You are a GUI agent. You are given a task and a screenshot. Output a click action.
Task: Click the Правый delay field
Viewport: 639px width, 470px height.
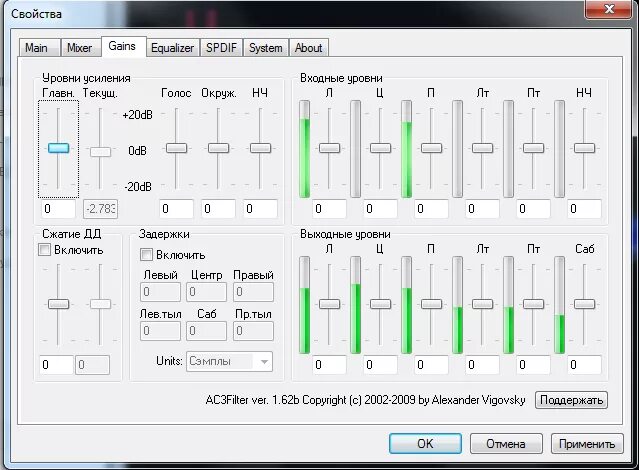pos(253,292)
